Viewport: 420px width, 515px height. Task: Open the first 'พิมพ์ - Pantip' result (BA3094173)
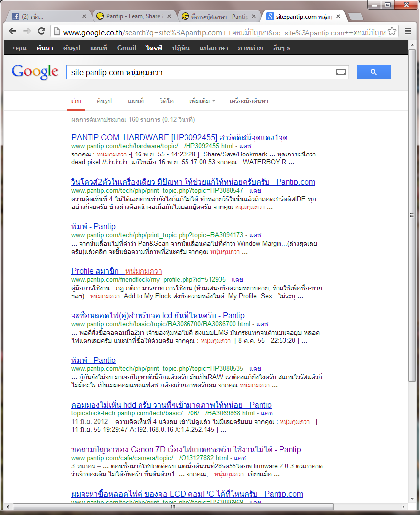(93, 227)
